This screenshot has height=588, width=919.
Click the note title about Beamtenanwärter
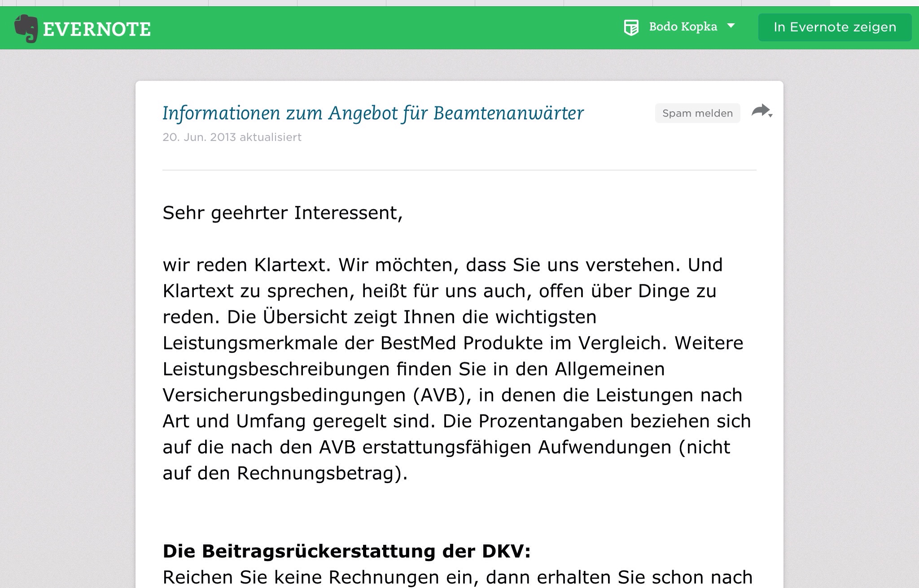(x=373, y=113)
